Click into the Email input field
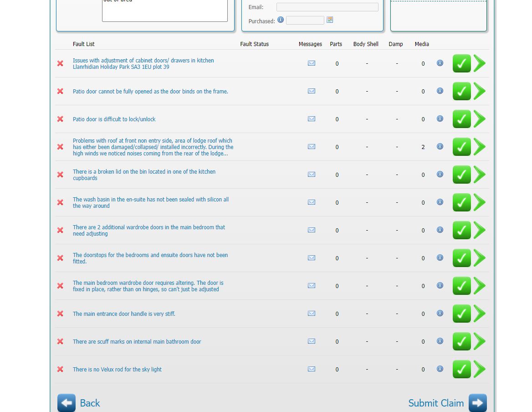The image size is (532, 412). coord(327,7)
